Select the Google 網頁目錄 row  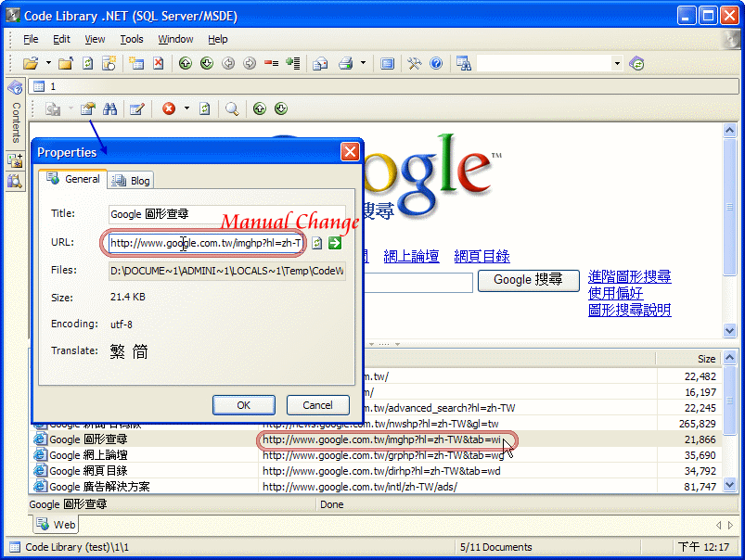coord(376,471)
